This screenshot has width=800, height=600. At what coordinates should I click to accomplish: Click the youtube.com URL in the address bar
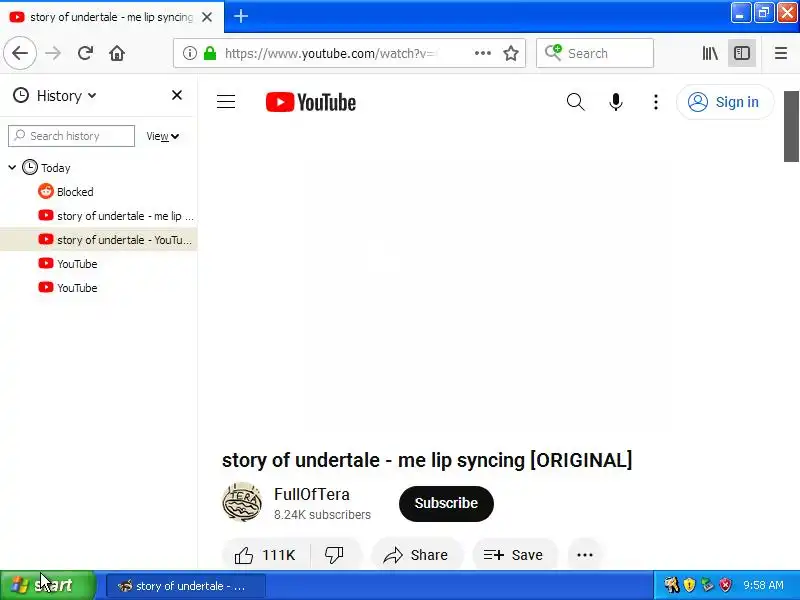point(330,53)
